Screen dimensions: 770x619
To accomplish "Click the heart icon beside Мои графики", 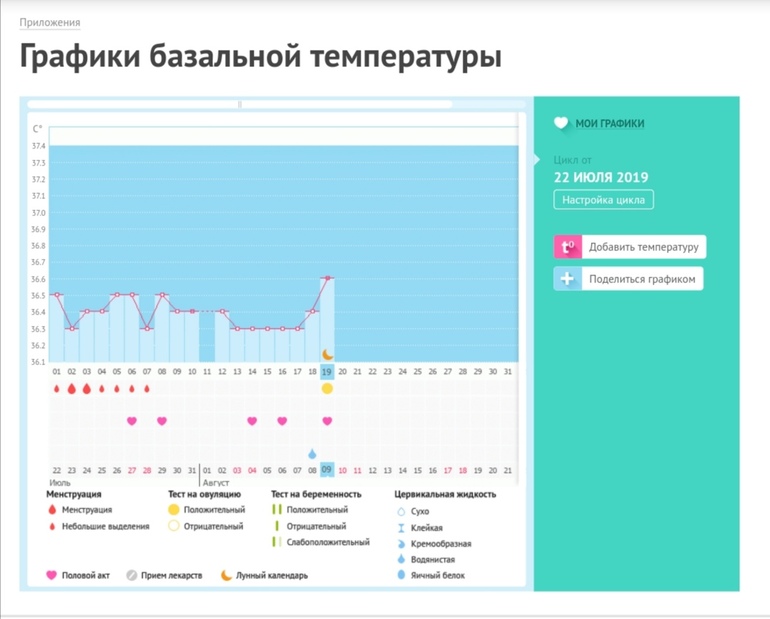I will coord(561,124).
